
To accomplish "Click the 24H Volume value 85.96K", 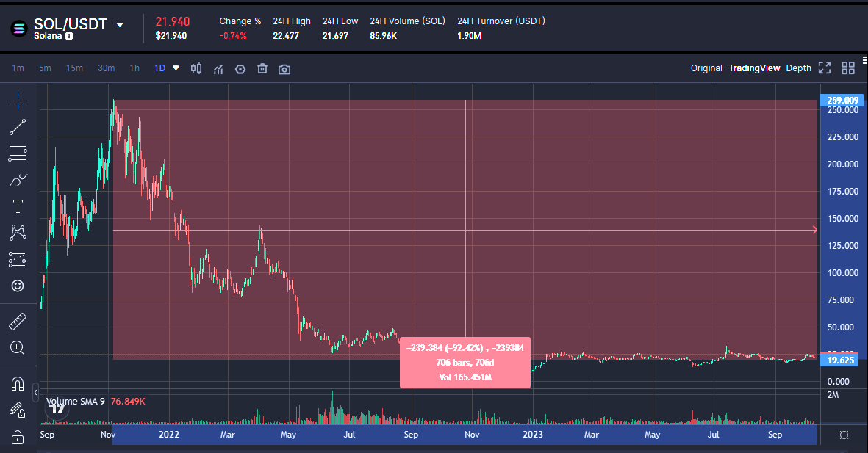I will pos(384,36).
